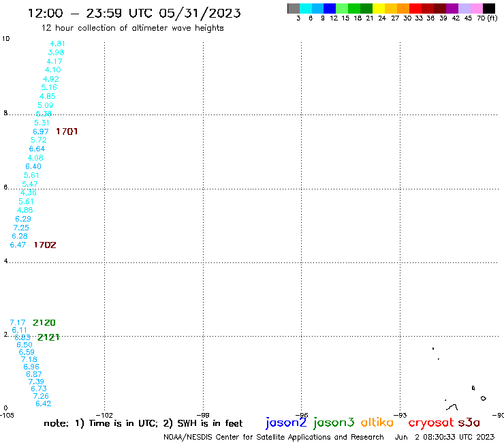Screen dimensions: 504x443
Task: Click the wave height value 6.97
Action: point(40,132)
